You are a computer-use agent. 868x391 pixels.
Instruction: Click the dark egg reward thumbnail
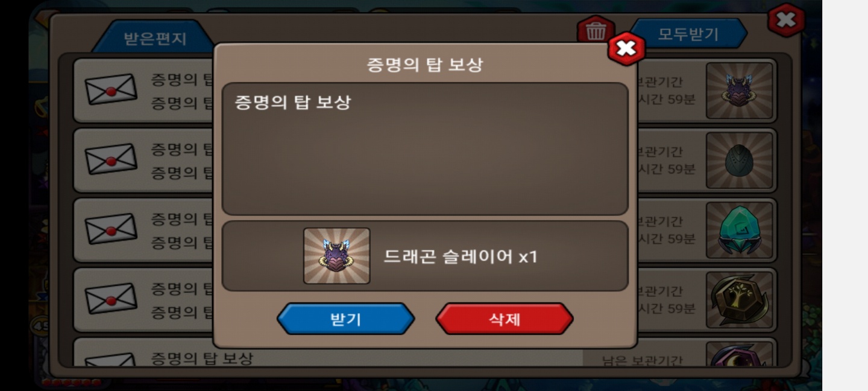pyautogui.click(x=740, y=161)
